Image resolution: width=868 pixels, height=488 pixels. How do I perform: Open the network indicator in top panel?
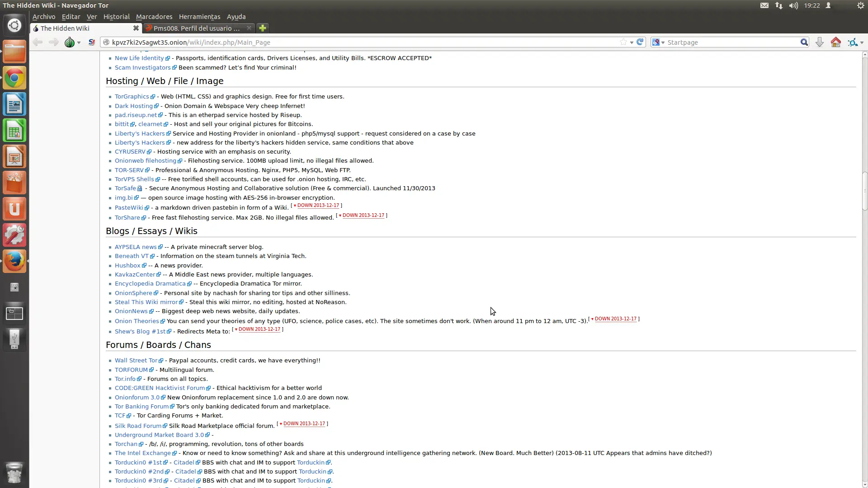point(779,5)
